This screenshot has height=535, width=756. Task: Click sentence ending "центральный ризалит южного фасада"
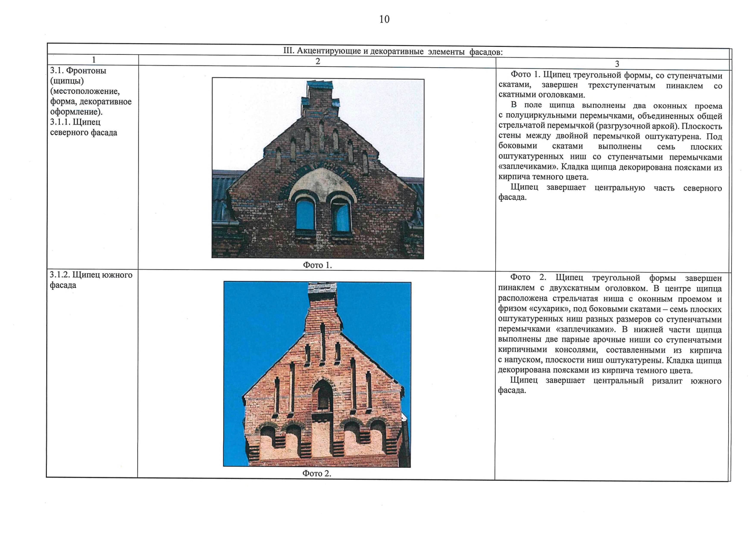[609, 386]
